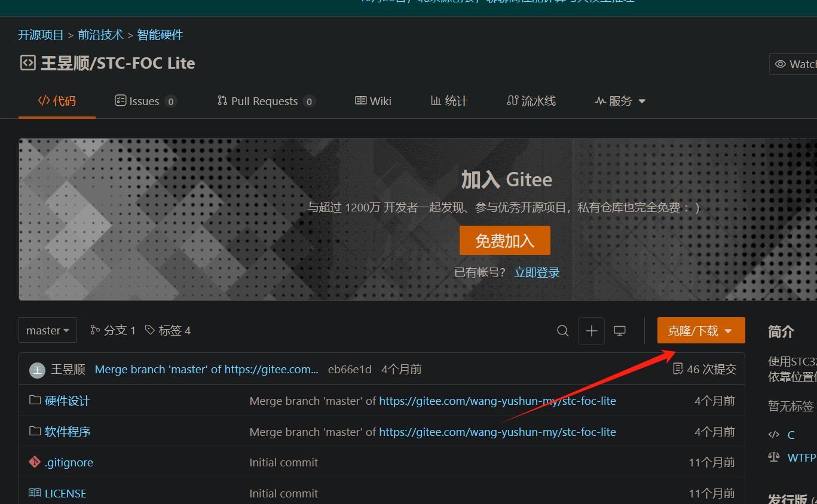Open the Wiki tab
817x504 pixels.
(373, 101)
